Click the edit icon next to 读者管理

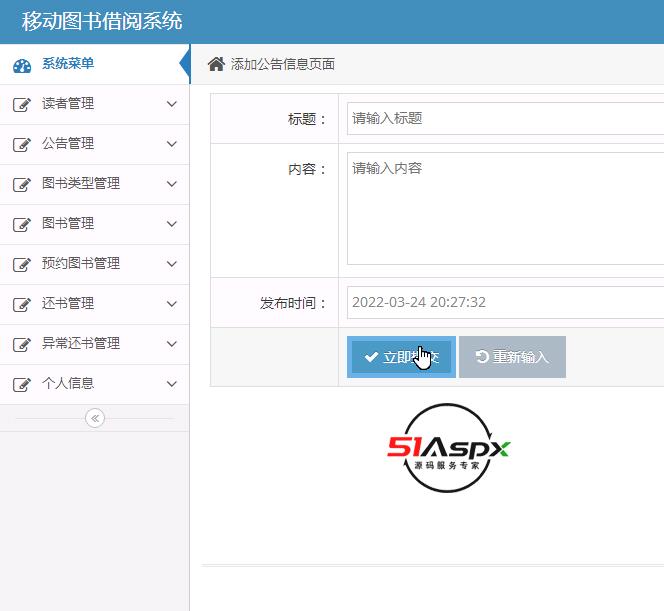click(x=22, y=104)
